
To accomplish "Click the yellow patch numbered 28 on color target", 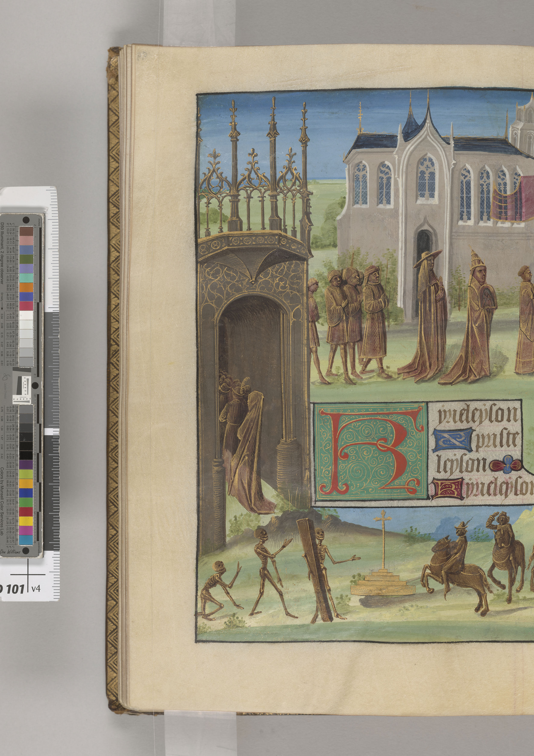I will point(26,521).
